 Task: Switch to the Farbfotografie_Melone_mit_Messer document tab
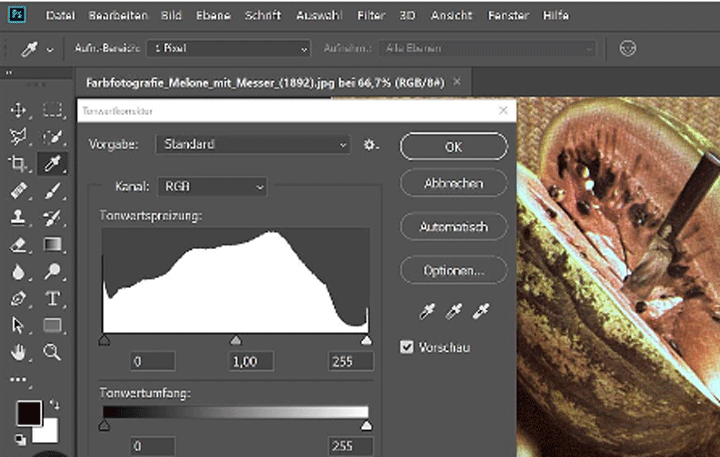tap(274, 83)
